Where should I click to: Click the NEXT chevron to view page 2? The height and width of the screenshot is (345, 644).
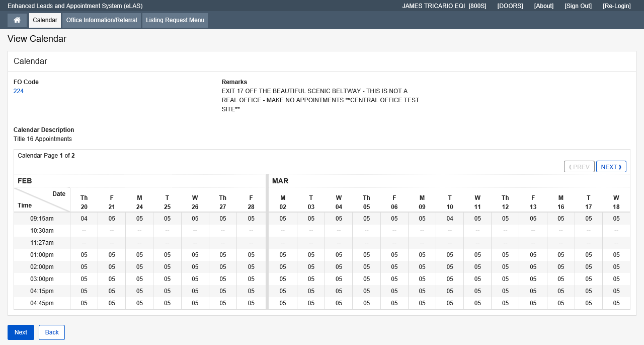[611, 166]
